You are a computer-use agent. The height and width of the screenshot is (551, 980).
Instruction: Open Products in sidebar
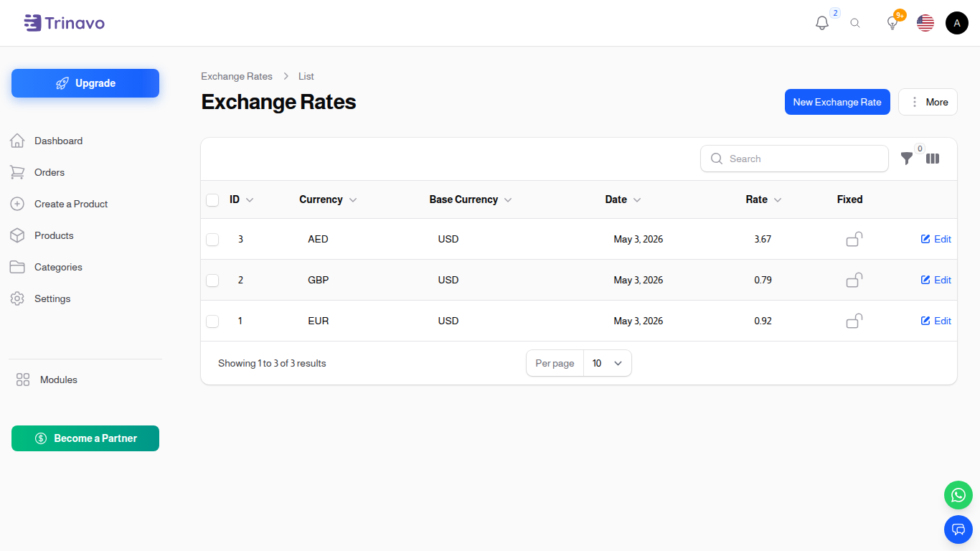(42, 235)
